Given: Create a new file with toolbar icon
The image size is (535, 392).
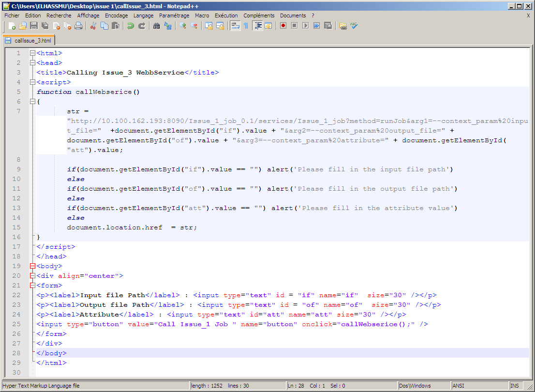Looking at the screenshot, I should (x=12, y=26).
